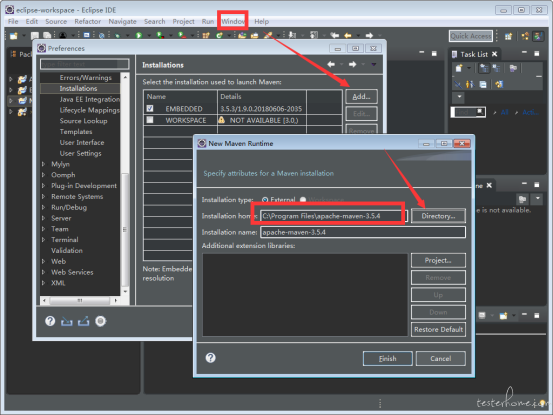Click the Export preferences icon
The height and width of the screenshot is (415, 553).
84,321
